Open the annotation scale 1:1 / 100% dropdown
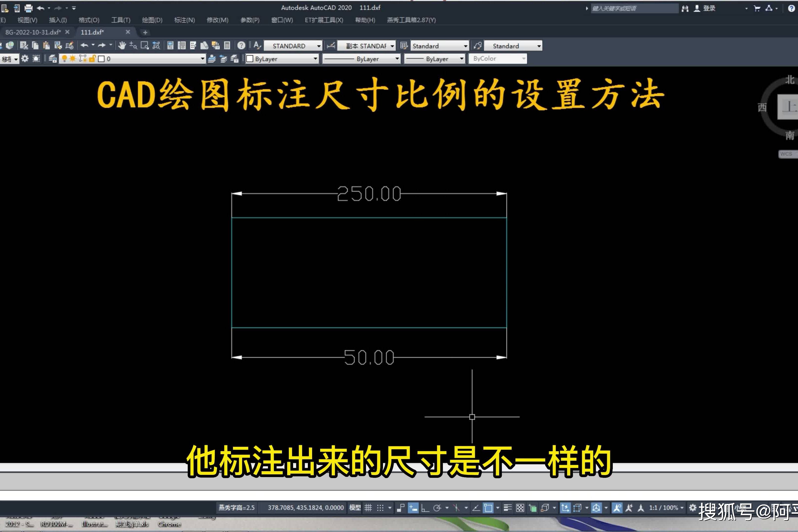Screen dimensions: 798x532 [666, 508]
